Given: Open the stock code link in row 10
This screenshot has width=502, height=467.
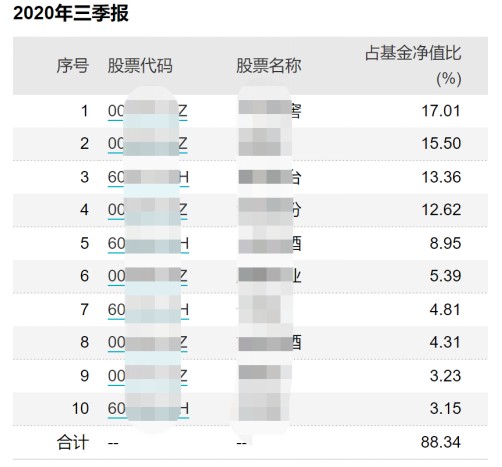Looking at the screenshot, I should (148, 409).
